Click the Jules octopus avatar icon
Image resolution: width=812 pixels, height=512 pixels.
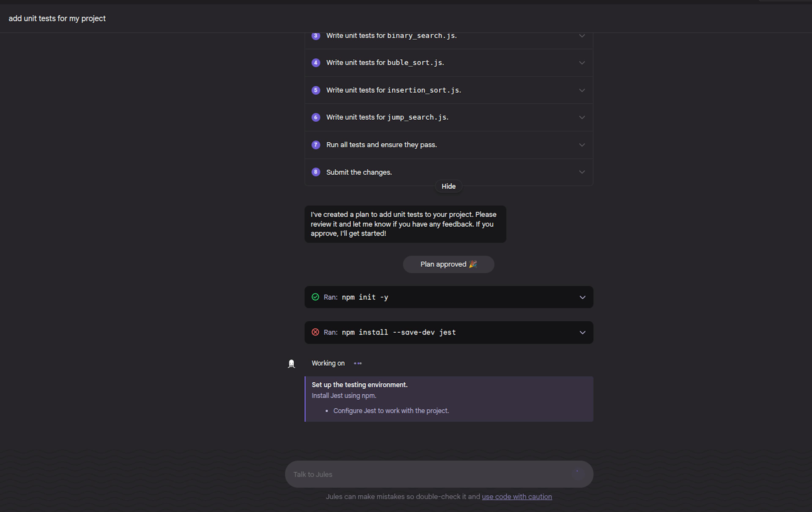(291, 364)
